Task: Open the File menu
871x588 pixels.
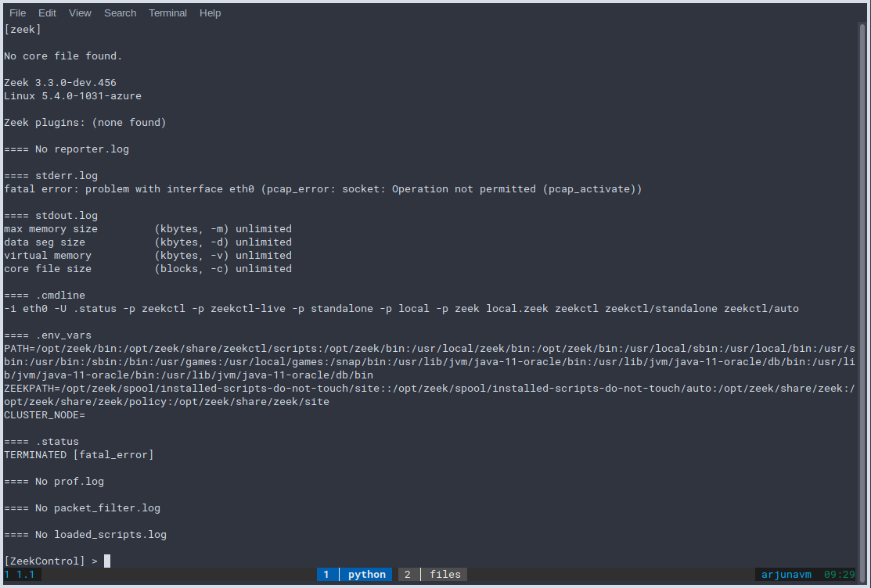Action: click(18, 13)
